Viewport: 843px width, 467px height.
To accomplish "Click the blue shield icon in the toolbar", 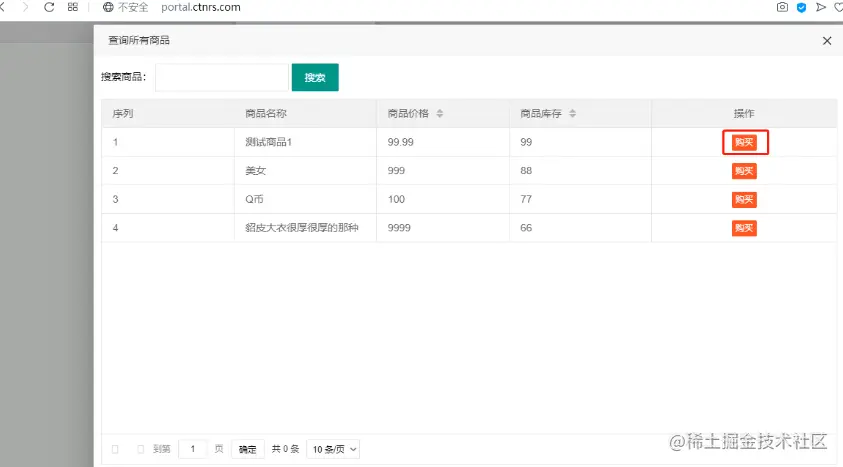I will point(801,8).
